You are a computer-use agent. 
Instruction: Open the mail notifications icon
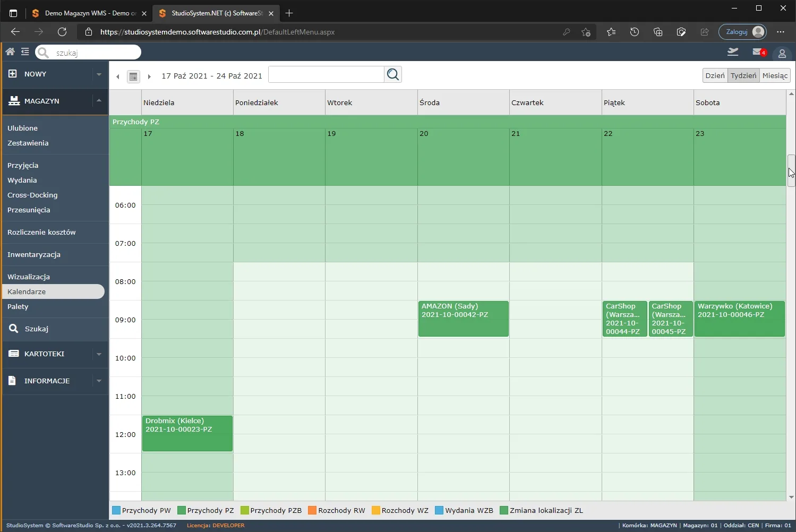tap(759, 52)
